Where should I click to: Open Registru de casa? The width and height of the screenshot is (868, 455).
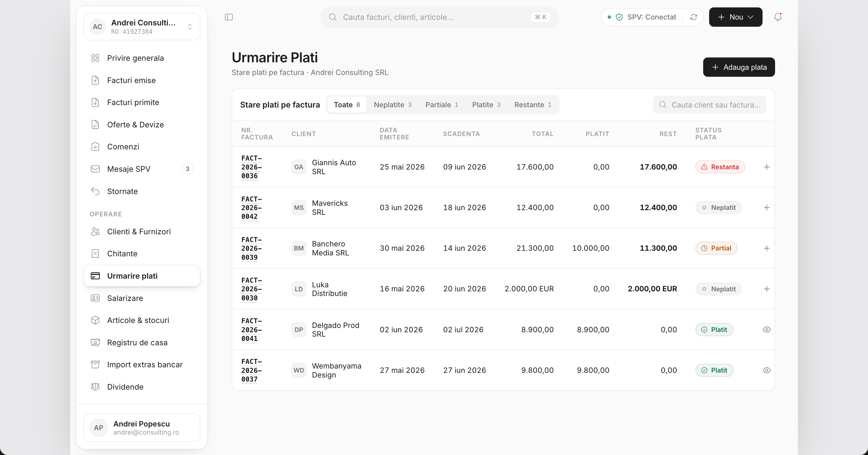142,342
